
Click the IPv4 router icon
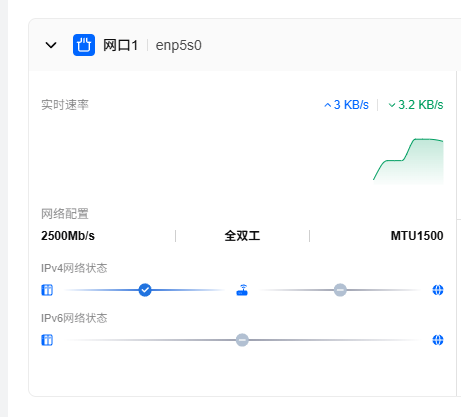click(x=242, y=290)
